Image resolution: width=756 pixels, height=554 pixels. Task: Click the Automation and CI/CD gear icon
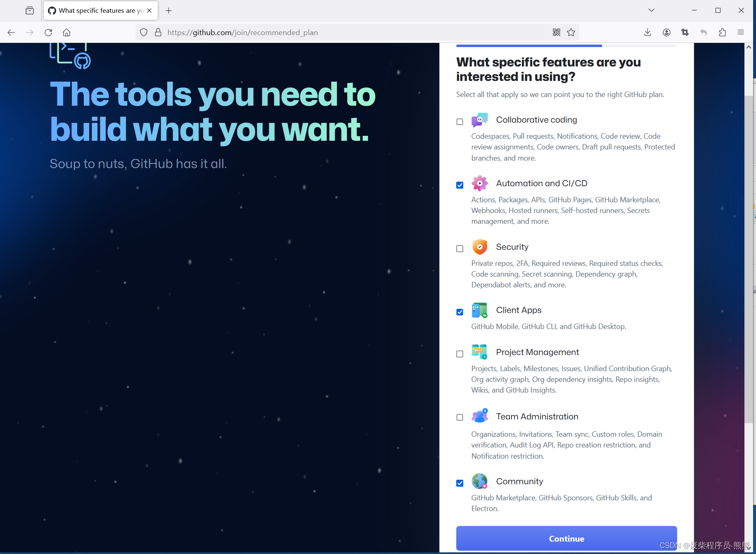(x=480, y=183)
